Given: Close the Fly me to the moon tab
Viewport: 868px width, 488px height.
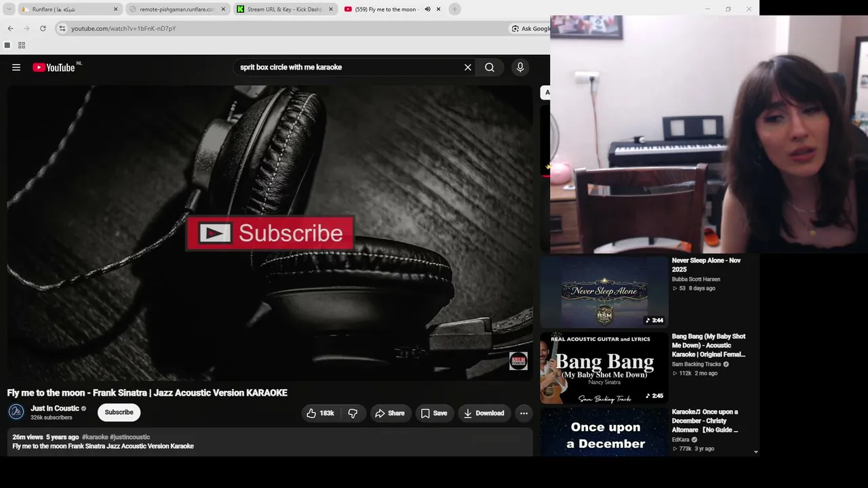Looking at the screenshot, I should click(x=438, y=9).
